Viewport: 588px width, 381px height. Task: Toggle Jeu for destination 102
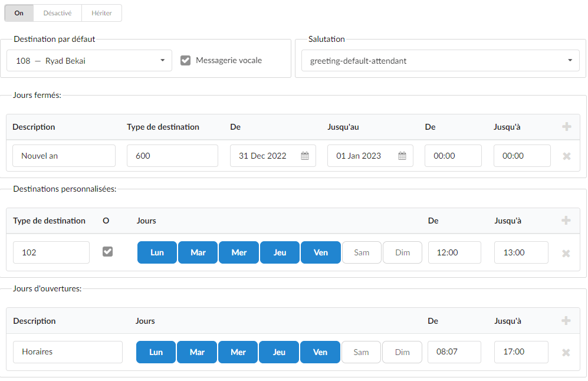280,252
